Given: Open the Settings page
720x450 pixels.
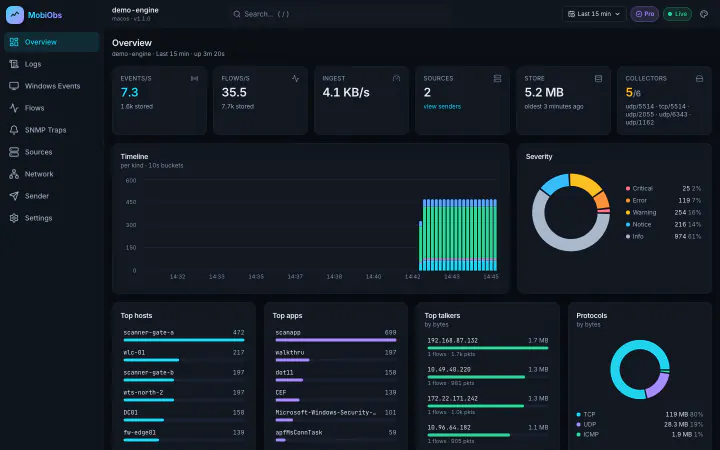Looking at the screenshot, I should point(52,218).
